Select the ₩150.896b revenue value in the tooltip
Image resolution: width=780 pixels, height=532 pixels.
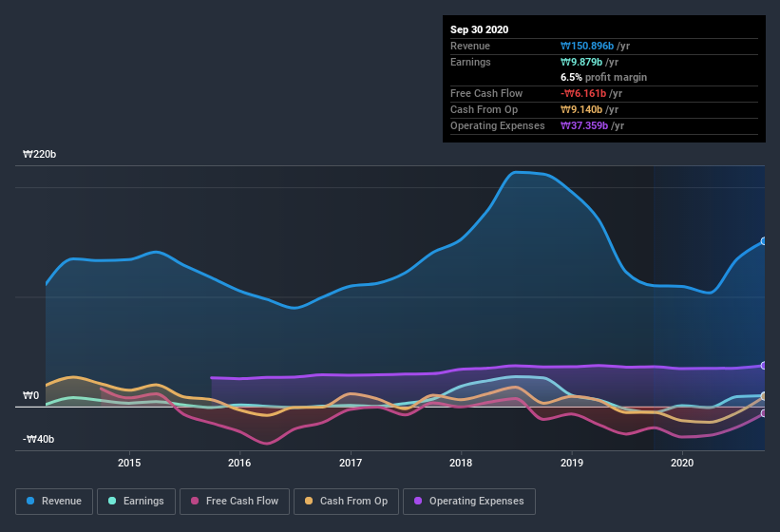(586, 46)
